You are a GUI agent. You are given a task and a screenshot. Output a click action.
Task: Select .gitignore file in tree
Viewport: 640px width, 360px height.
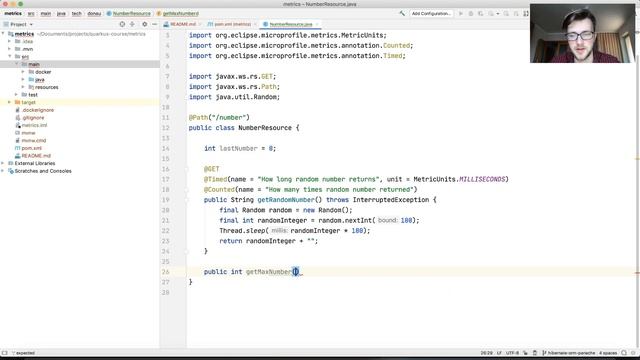click(x=33, y=118)
